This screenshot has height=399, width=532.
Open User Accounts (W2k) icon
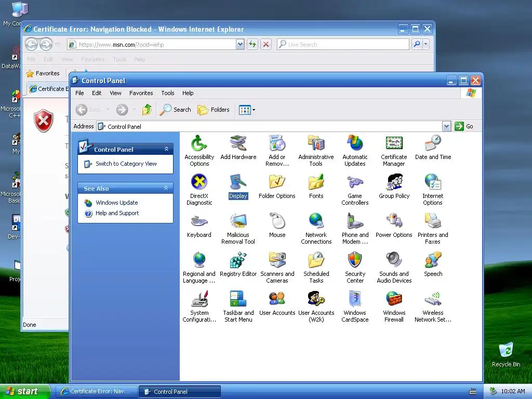(x=316, y=307)
